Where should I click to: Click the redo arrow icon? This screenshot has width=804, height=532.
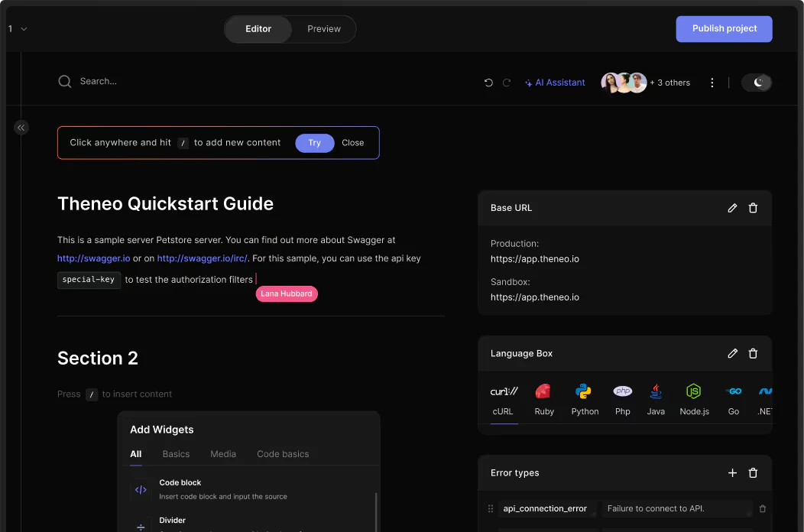point(506,83)
